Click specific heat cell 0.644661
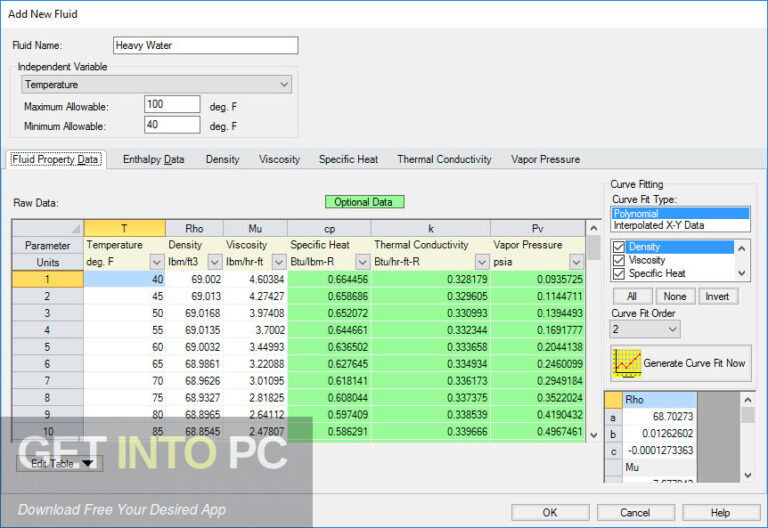The height and width of the screenshot is (528, 768). click(329, 330)
